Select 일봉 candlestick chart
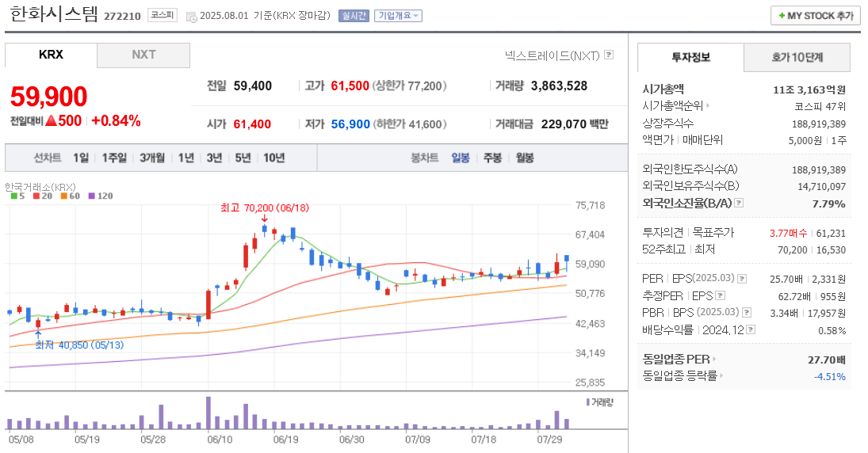The height and width of the screenshot is (453, 868). [461, 158]
